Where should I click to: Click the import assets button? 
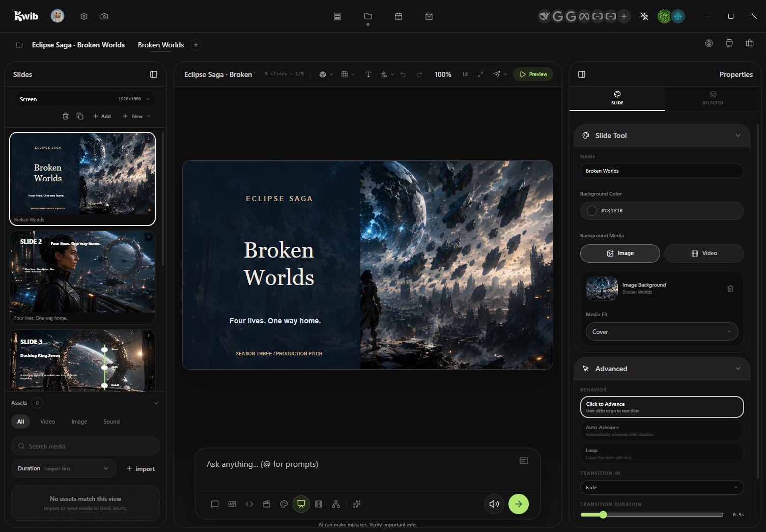pyautogui.click(x=140, y=468)
